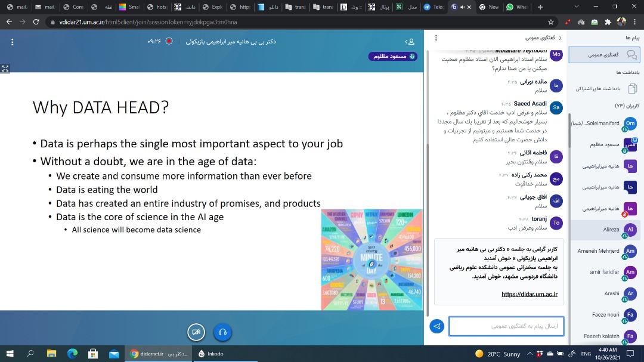
Task: Open Inkodo from the Windows taskbar
Action: [x=211, y=354]
